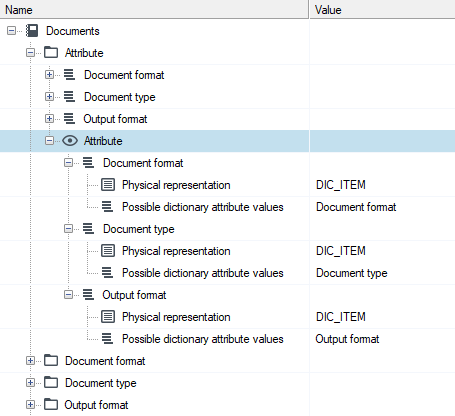Click the list icon of the collapsed Document format node
Screen dimensions: 455x416
tap(69, 75)
